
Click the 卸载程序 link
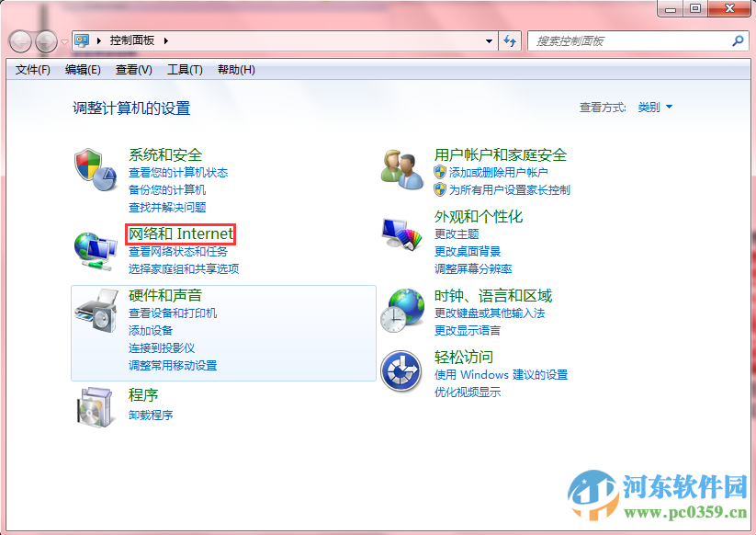(151, 415)
